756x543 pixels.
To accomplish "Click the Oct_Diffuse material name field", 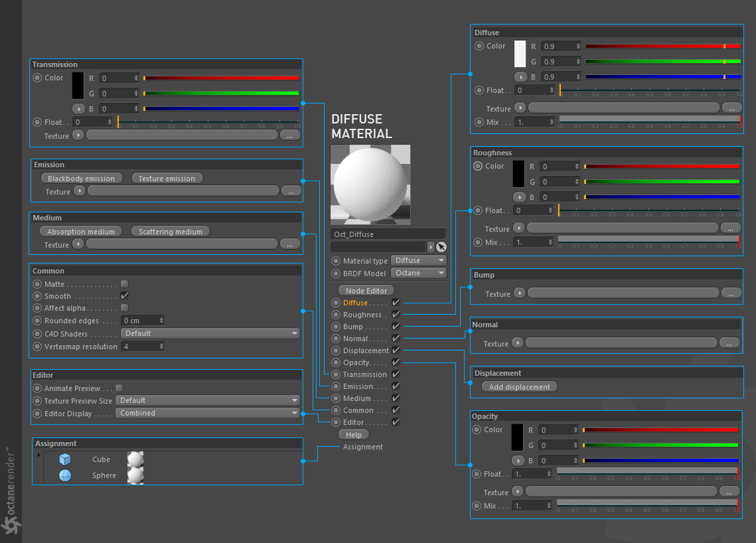I will pos(388,234).
